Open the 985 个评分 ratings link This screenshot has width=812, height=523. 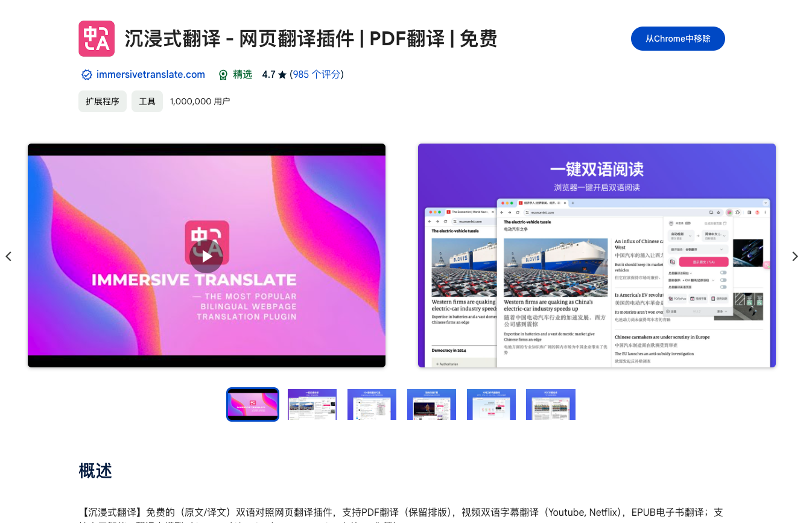[317, 75]
